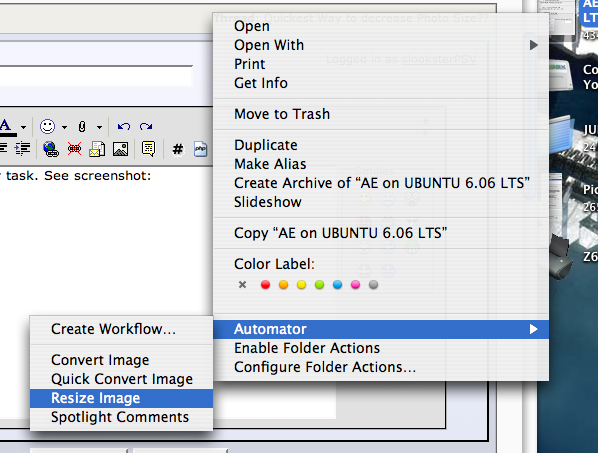Select Spotlight Comments
The image size is (598, 453).
click(x=121, y=418)
